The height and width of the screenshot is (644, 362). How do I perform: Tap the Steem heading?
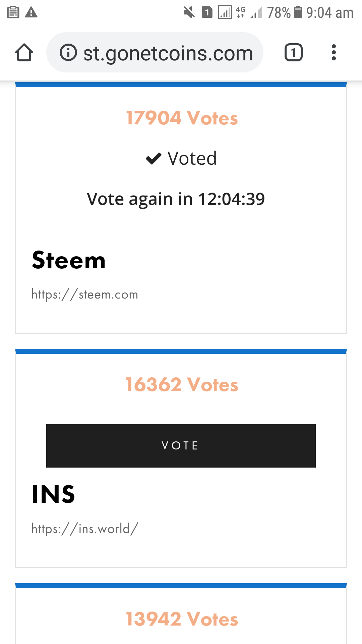[x=69, y=260]
